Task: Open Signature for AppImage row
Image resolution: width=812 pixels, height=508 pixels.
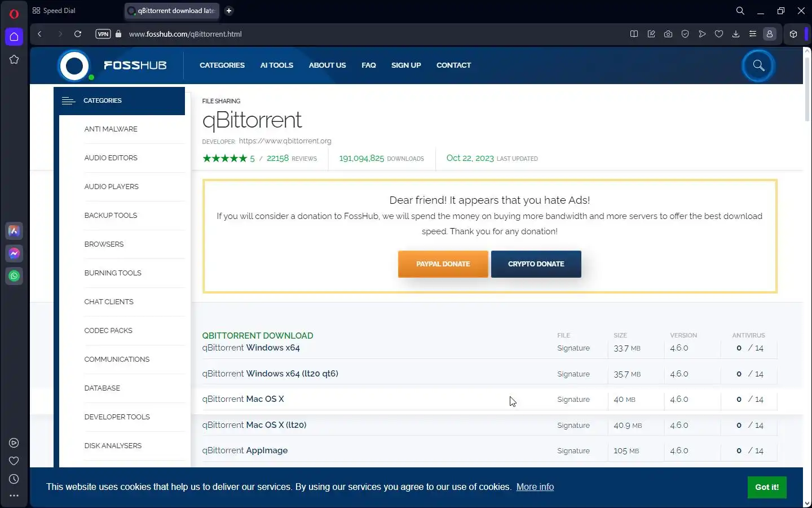Action: (x=573, y=451)
